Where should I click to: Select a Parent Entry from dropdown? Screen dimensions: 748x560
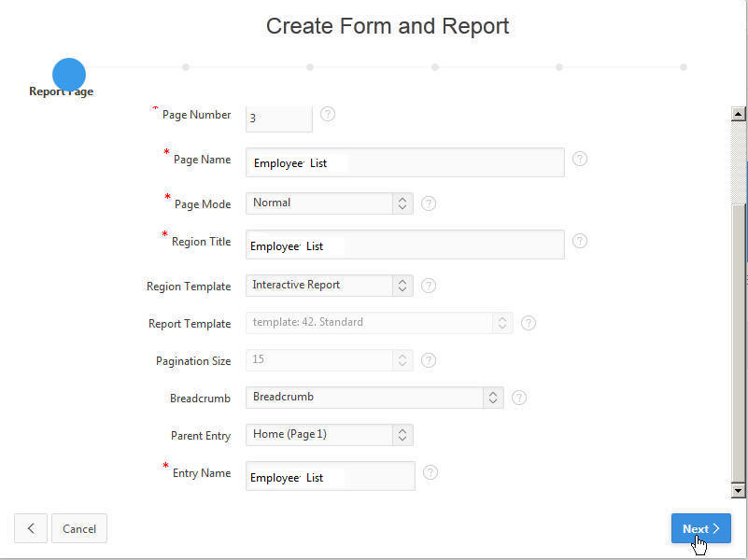(x=329, y=435)
